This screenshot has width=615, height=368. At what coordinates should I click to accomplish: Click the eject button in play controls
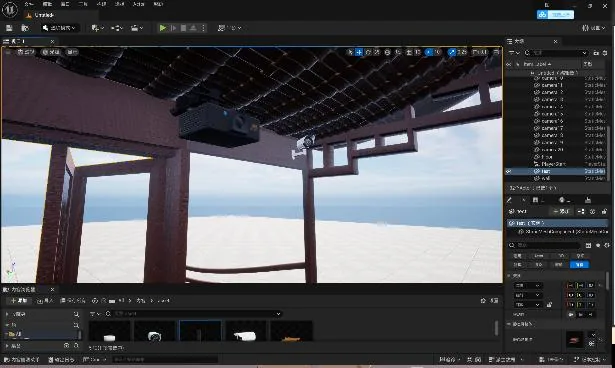point(193,28)
